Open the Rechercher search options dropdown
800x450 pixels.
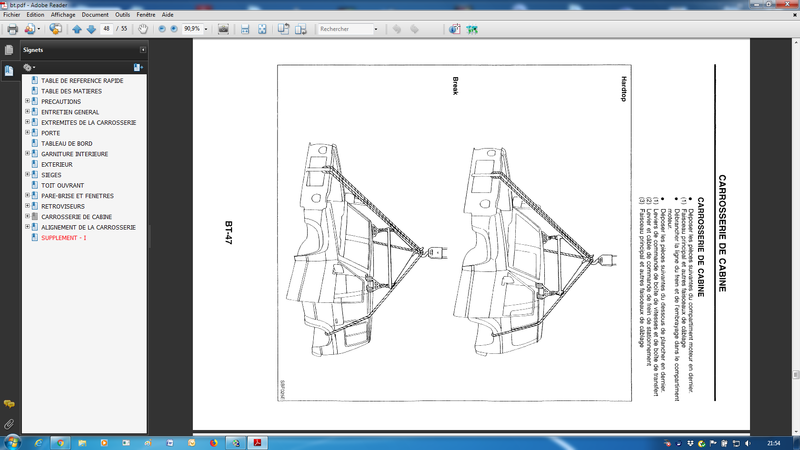[376, 29]
